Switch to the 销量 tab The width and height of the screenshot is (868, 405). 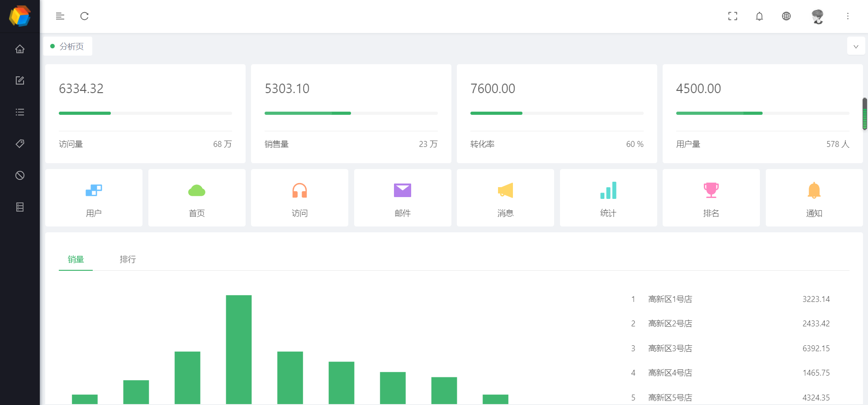click(76, 259)
